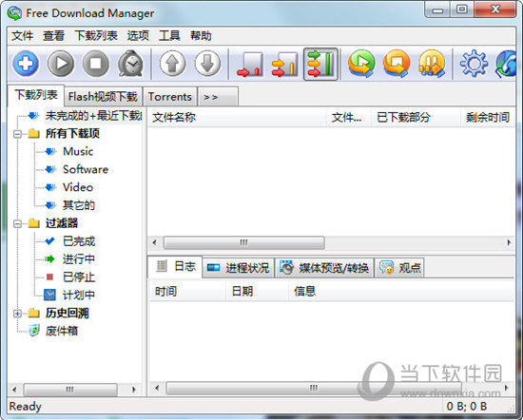Click the tree panel horizontal scrollbar thumb
Image resolution: width=523 pixels, height=420 pixels.
tap(70, 390)
